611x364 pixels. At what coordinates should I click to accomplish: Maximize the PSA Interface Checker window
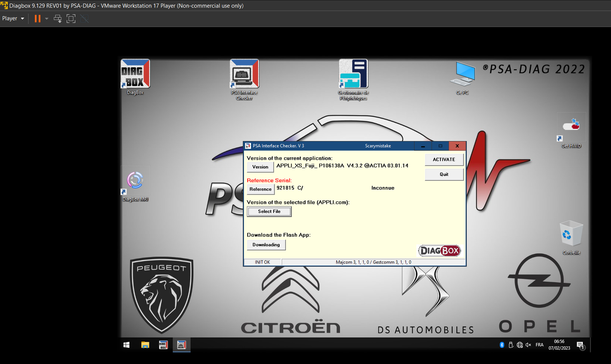click(440, 146)
